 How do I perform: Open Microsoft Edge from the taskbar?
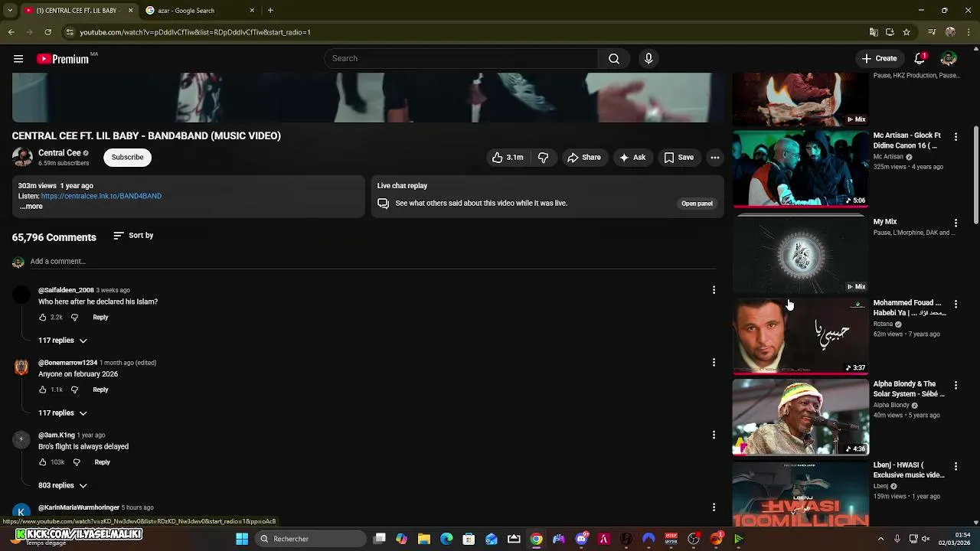(446, 539)
